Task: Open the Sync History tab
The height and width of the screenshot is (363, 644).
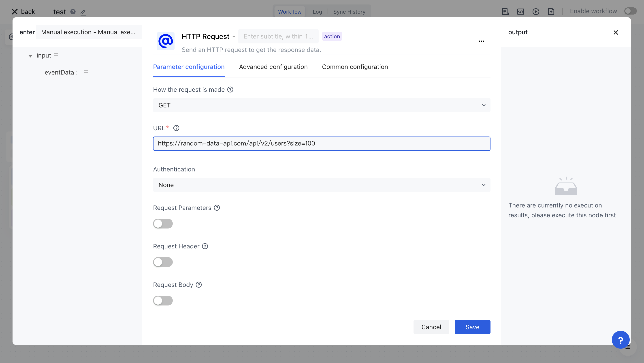Action: [x=349, y=11]
